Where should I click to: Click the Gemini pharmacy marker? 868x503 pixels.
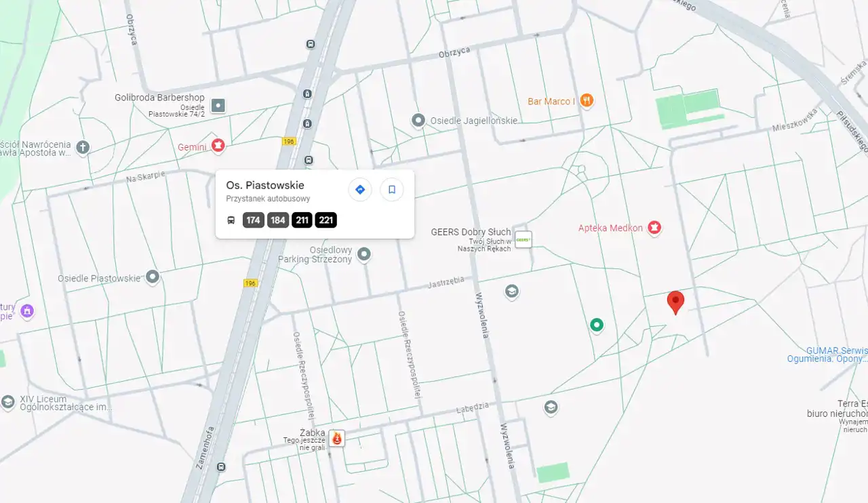pyautogui.click(x=218, y=145)
